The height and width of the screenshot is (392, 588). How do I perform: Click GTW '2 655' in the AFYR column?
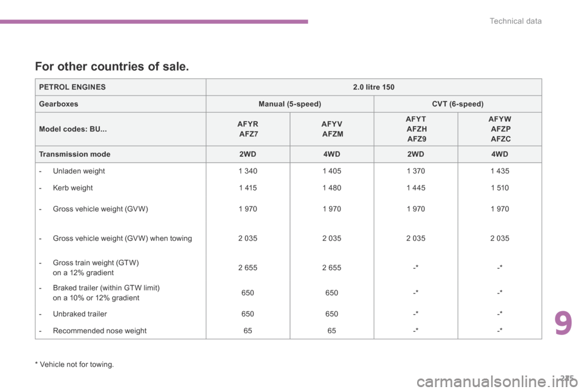point(248,268)
